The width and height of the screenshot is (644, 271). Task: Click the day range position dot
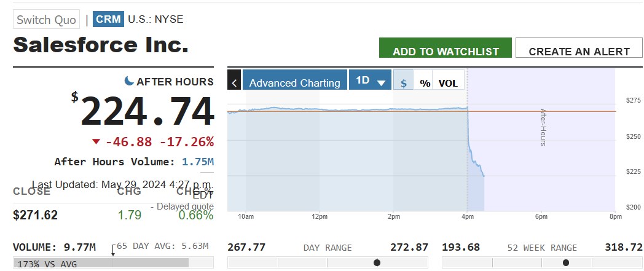click(377, 262)
